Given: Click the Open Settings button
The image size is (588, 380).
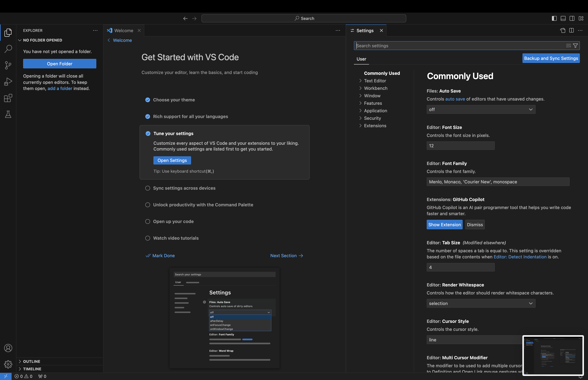Looking at the screenshot, I should pos(172,160).
